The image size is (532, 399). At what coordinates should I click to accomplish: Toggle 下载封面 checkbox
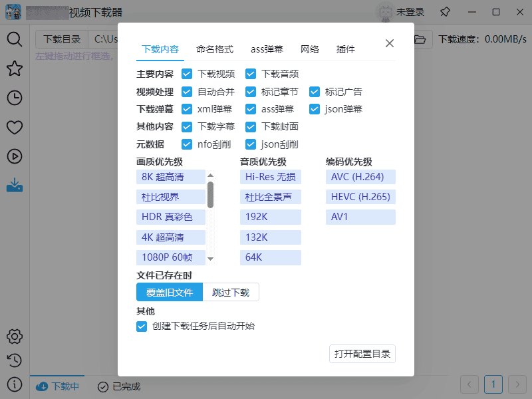point(251,126)
